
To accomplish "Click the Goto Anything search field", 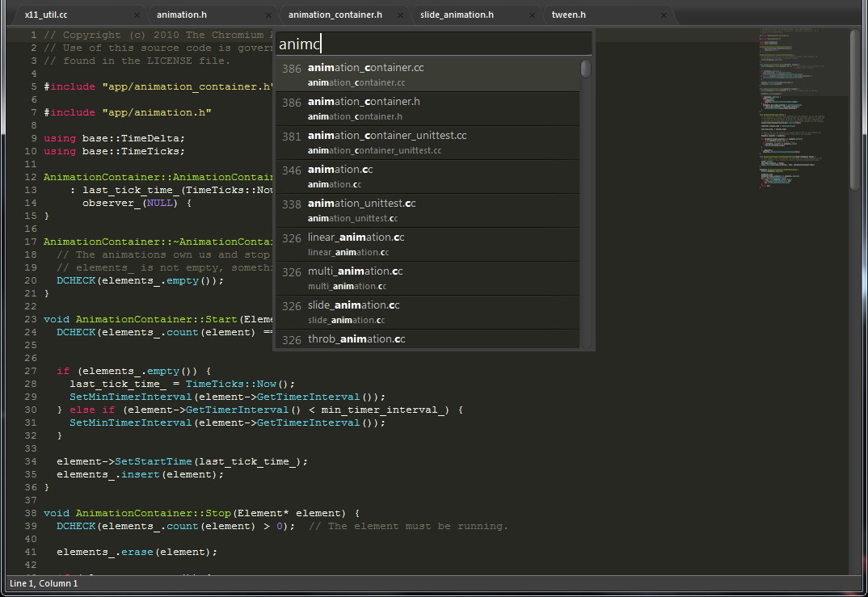I will coord(433,43).
